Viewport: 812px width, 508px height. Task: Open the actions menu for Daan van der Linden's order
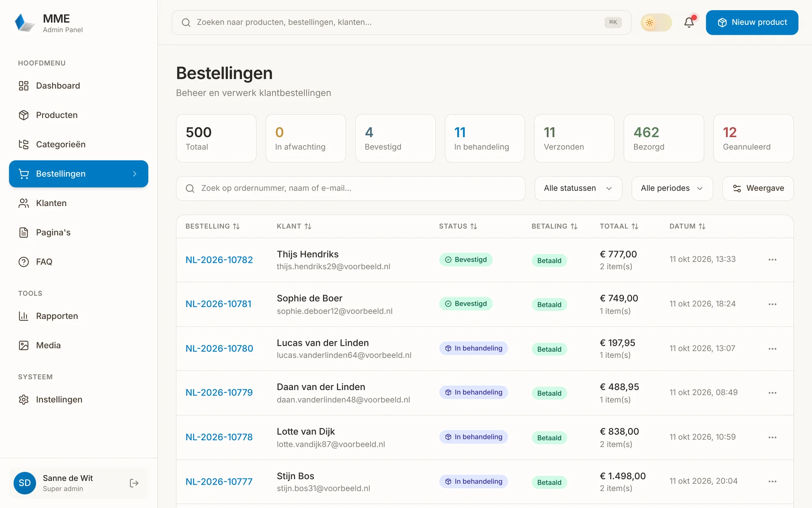[772, 393]
